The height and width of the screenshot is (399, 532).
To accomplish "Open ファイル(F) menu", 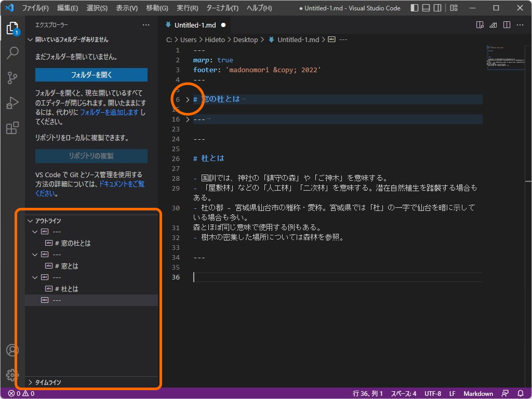I will pos(35,8).
